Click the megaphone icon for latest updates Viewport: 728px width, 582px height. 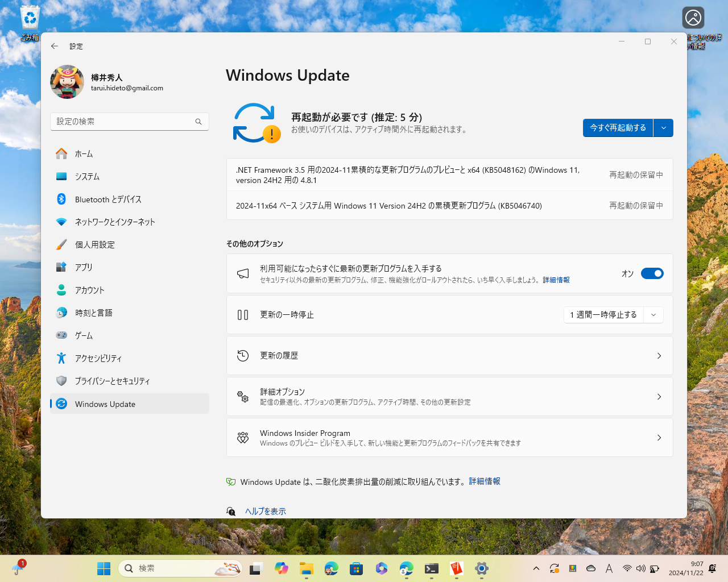[x=243, y=274]
